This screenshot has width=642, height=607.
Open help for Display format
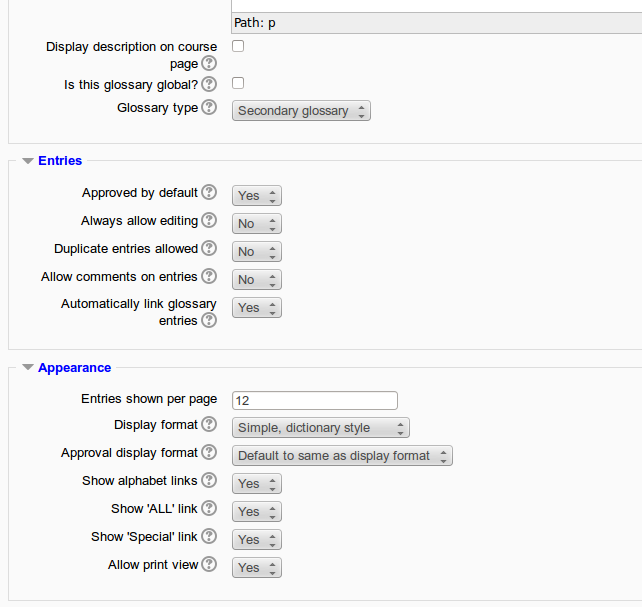pyautogui.click(x=209, y=424)
